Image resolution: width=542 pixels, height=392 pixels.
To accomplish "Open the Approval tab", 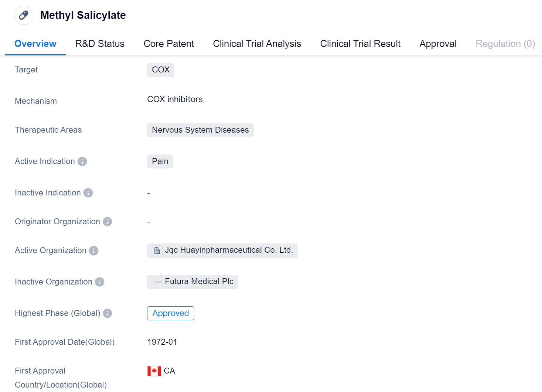I will (x=438, y=44).
